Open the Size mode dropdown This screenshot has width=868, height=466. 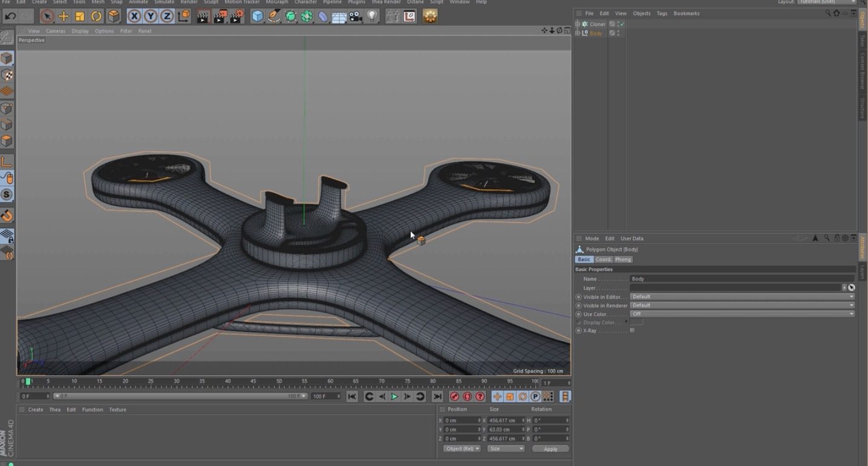(506, 448)
